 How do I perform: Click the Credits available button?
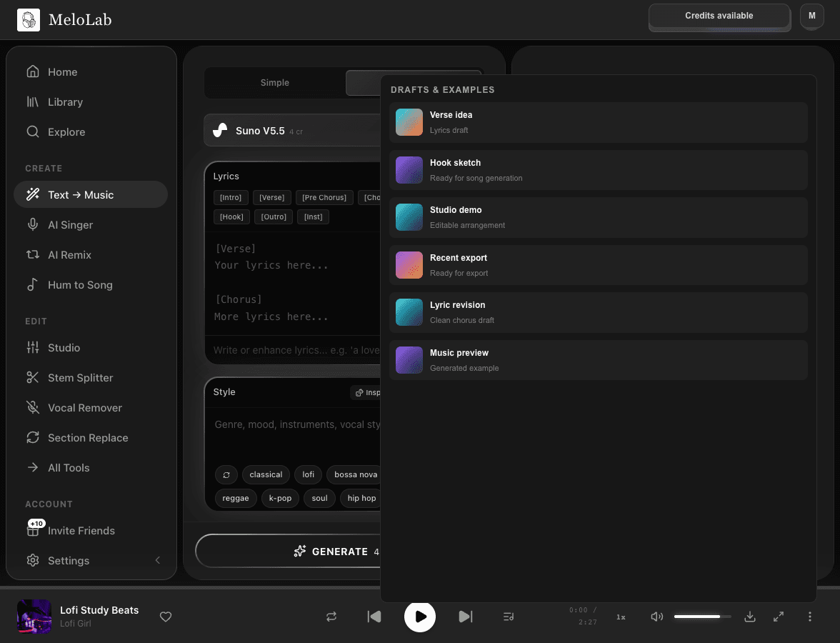point(719,16)
